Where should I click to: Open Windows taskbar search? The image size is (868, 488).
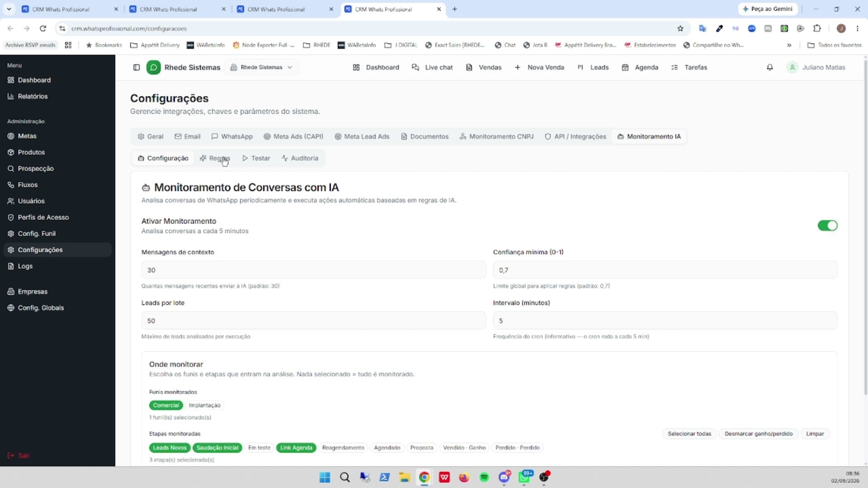point(345,477)
